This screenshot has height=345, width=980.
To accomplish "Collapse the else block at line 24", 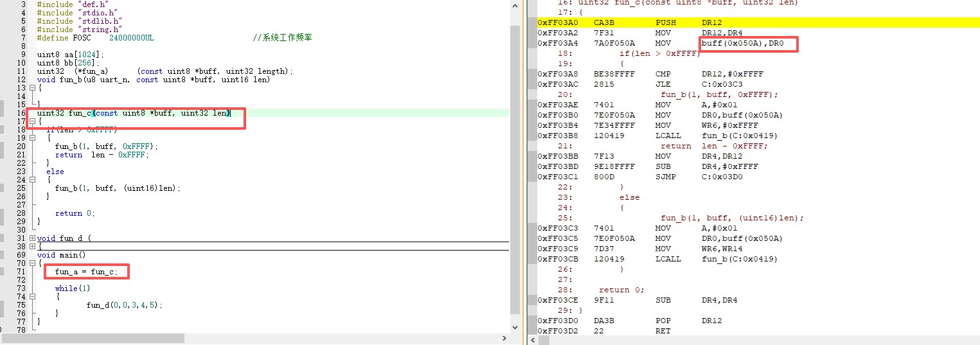I will point(32,180).
